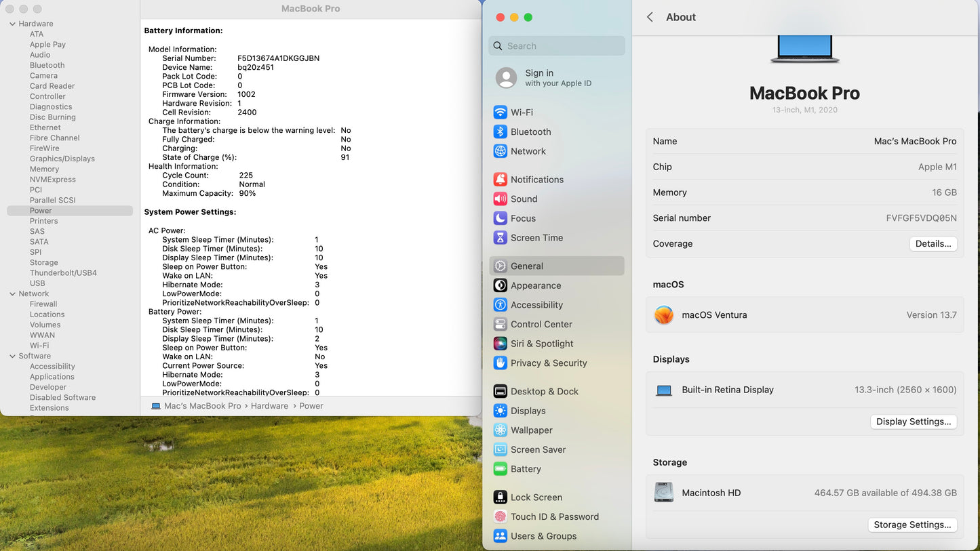Select Thunderbolt/USB4 in Hardware list
This screenshot has width=980, height=551.
[63, 273]
